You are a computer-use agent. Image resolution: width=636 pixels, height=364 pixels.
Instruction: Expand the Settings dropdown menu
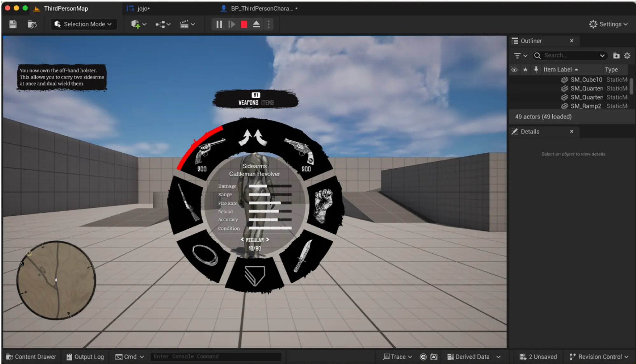pos(608,24)
